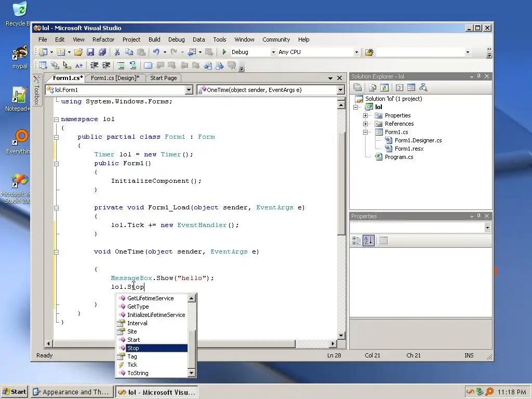Click the Comment Out Lines toolbar icon
Image resolution: width=532 pixels, height=399 pixels.
(121, 65)
